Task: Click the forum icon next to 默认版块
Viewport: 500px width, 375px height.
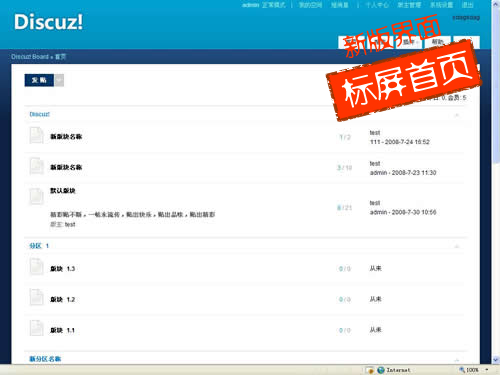Action: (x=36, y=197)
